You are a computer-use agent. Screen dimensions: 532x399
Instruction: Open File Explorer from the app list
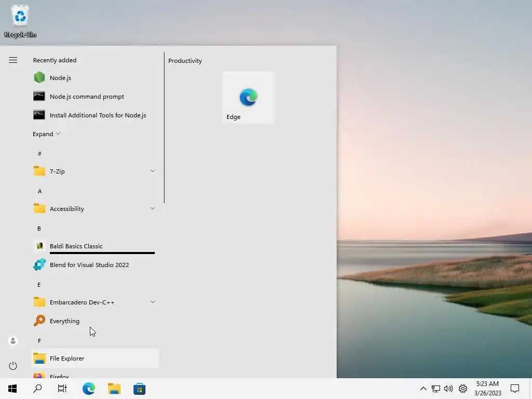click(95, 358)
